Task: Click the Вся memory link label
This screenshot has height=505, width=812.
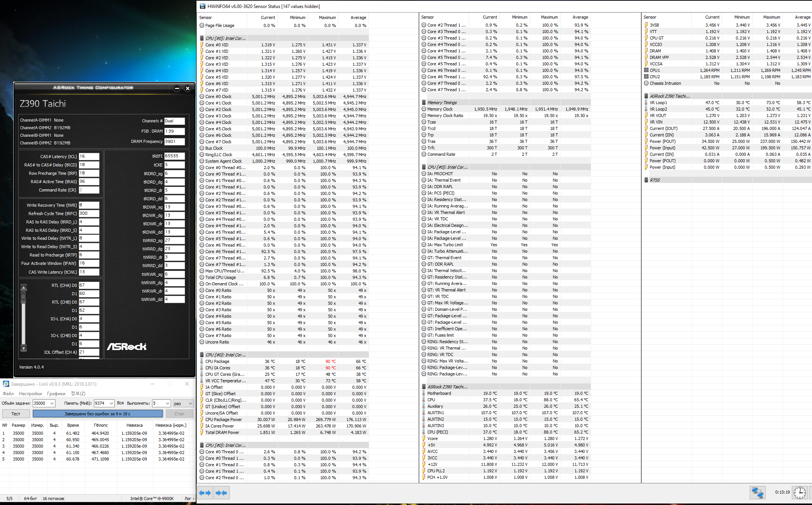Action: pyautogui.click(x=121, y=403)
